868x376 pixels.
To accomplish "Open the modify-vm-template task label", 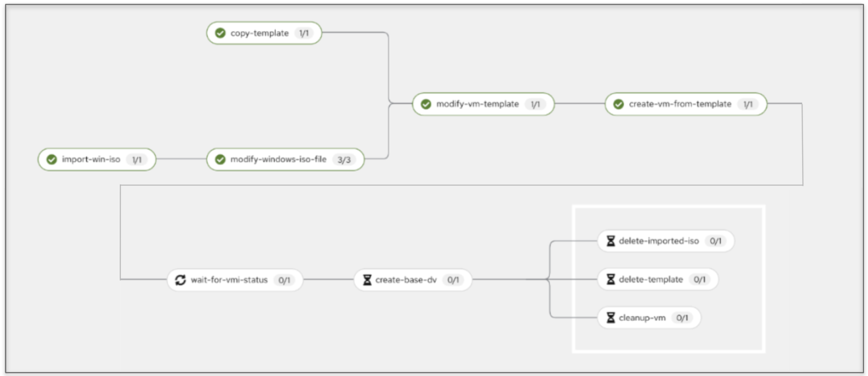I will (x=477, y=104).
